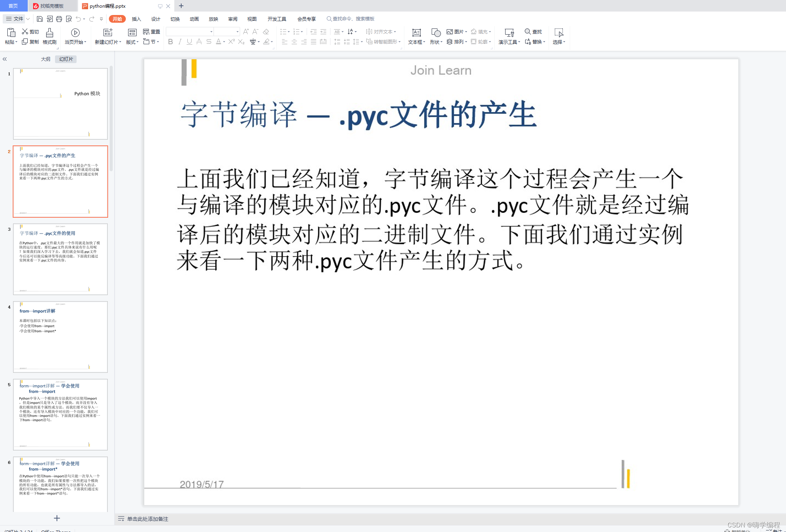Screen dimensions: 786x532
Task: Open the Design (设计) ribbon tab
Action: [x=156, y=19]
